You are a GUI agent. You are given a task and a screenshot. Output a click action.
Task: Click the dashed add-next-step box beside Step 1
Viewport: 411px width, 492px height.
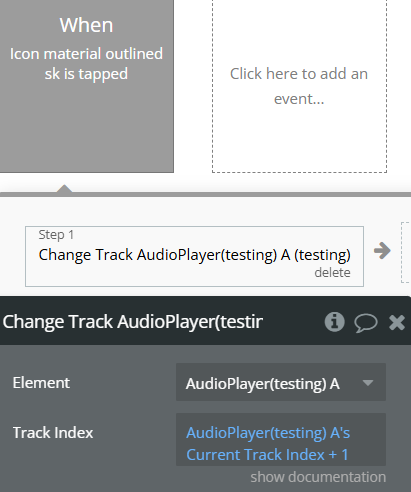point(406,252)
